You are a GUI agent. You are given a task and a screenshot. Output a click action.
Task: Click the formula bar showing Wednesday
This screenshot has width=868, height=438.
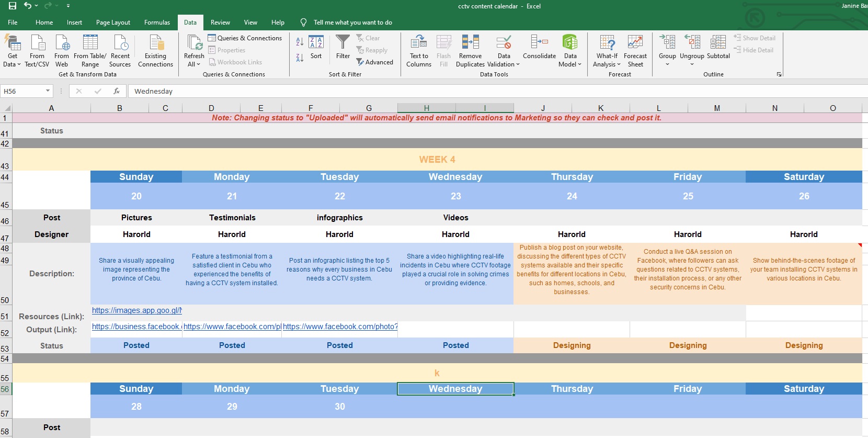497,91
